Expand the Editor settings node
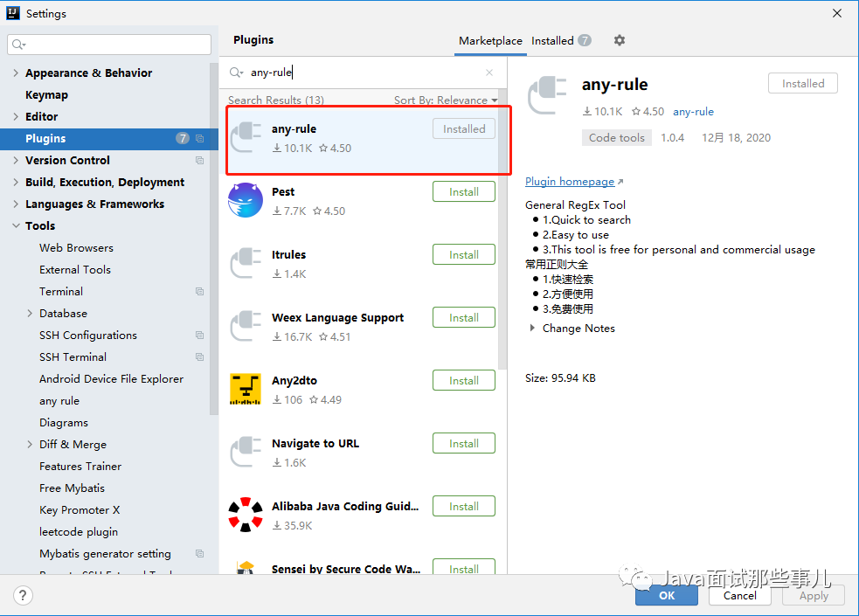 click(16, 116)
